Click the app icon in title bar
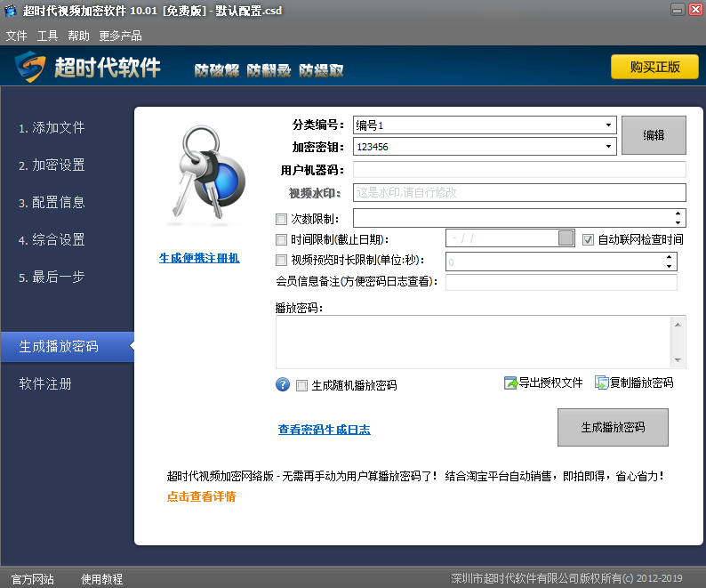Image resolution: width=706 pixels, height=588 pixels. click(11, 11)
